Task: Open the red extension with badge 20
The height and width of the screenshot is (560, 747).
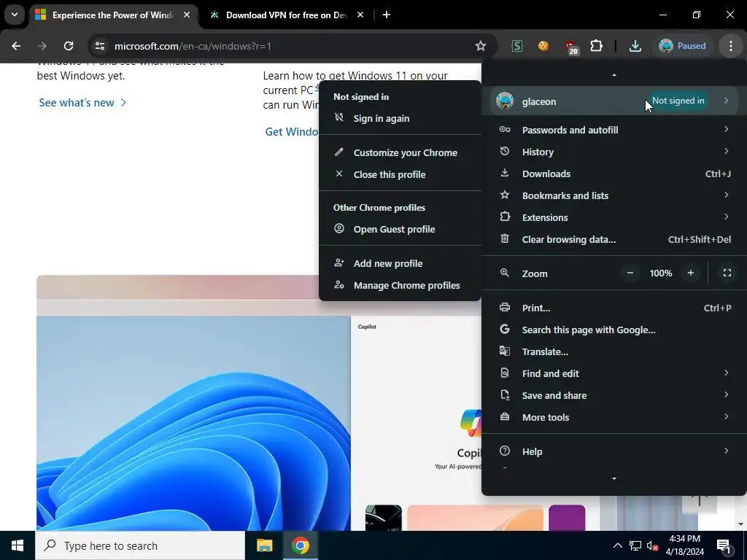Action: point(570,47)
